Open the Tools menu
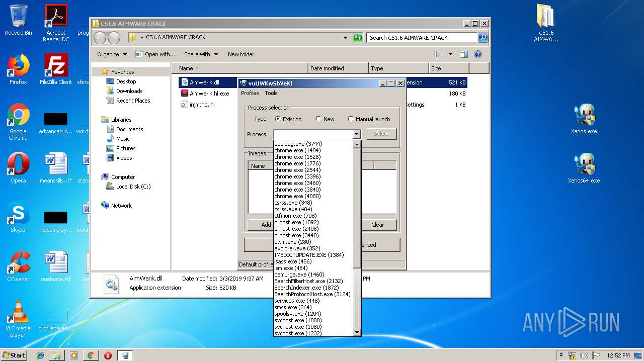Image resolution: width=644 pixels, height=362 pixels. click(271, 93)
